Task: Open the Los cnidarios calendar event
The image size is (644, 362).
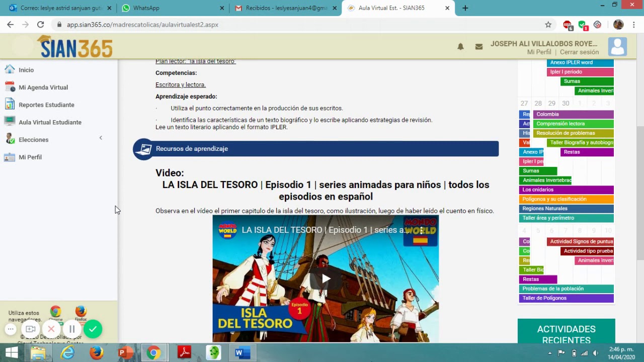Action: tap(566, 190)
